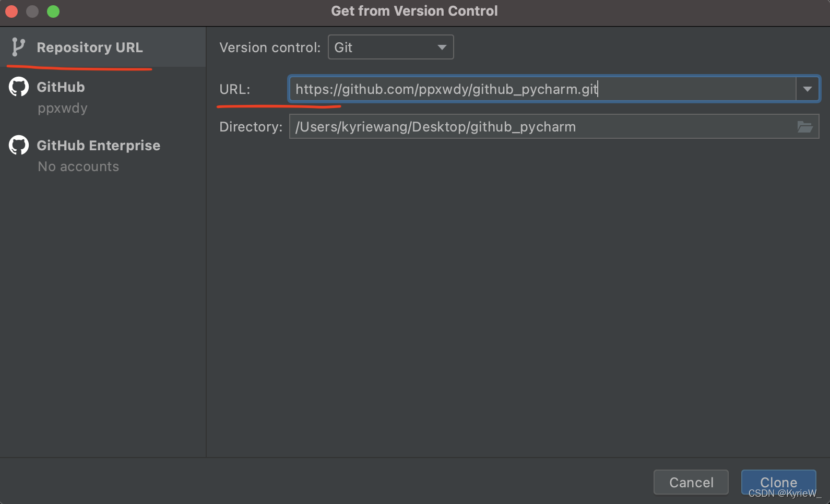
Task: Browse for directory using folder icon
Action: point(804,127)
